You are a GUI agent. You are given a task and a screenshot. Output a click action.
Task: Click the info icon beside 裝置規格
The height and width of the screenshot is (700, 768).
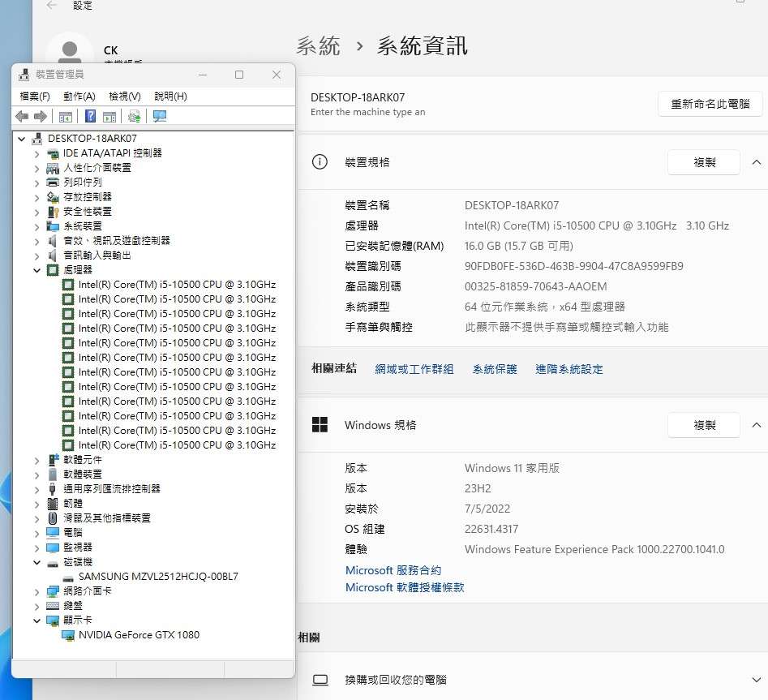(320, 161)
